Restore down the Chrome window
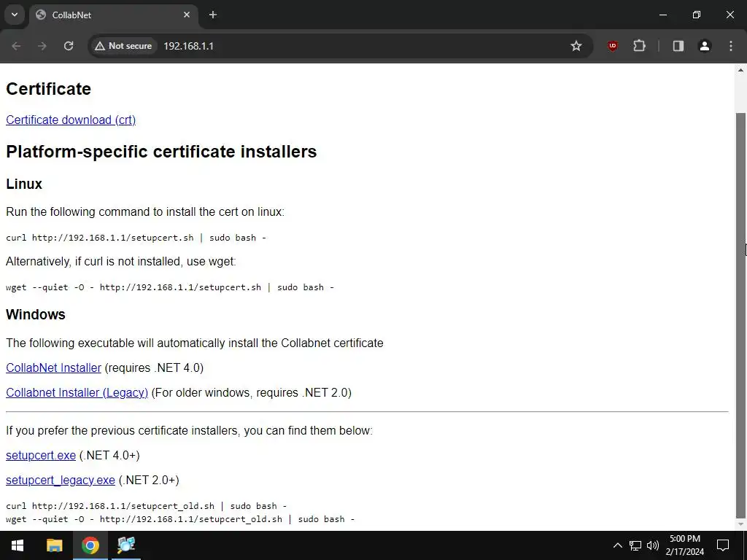 pos(697,15)
